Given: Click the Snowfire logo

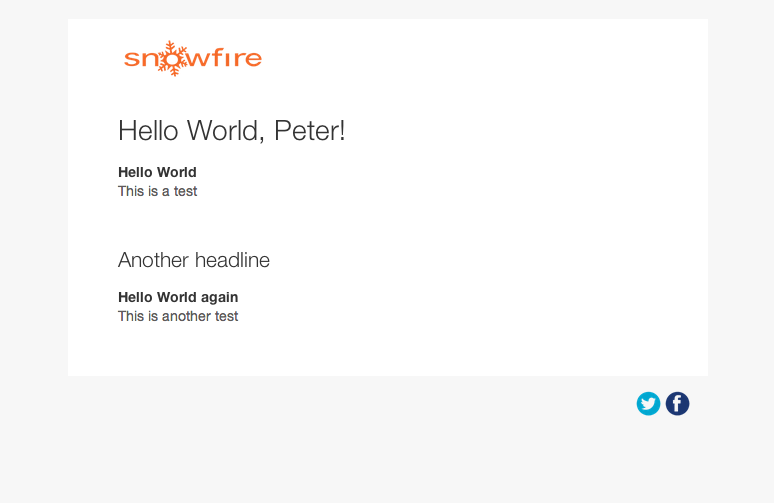Looking at the screenshot, I should pos(193,59).
